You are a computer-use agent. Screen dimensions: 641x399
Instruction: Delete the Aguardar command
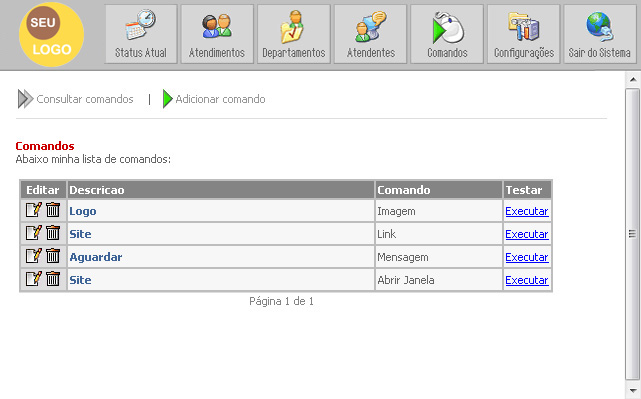click(x=53, y=256)
